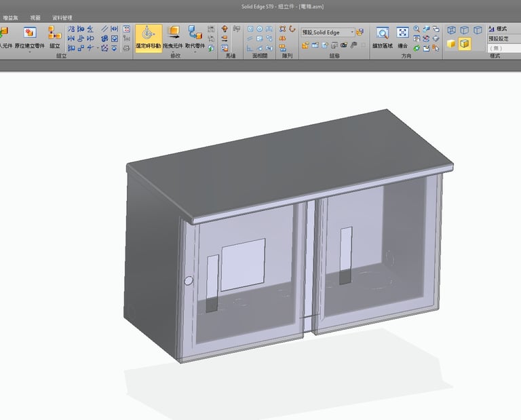Viewport: 521px width, 420px height.
Task: Select the small magnifier zoom icon in 方向
Action: (x=417, y=29)
